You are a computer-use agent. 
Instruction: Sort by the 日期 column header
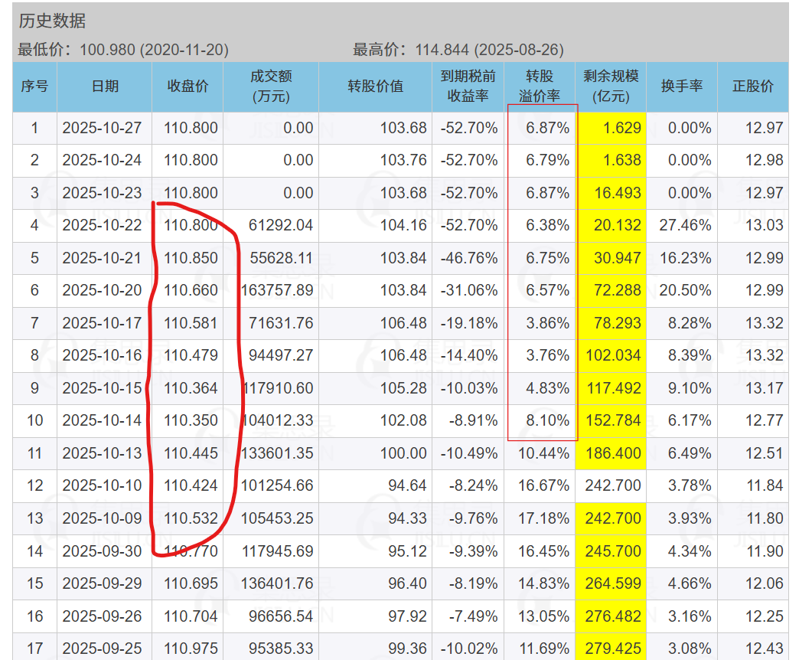[x=105, y=87]
